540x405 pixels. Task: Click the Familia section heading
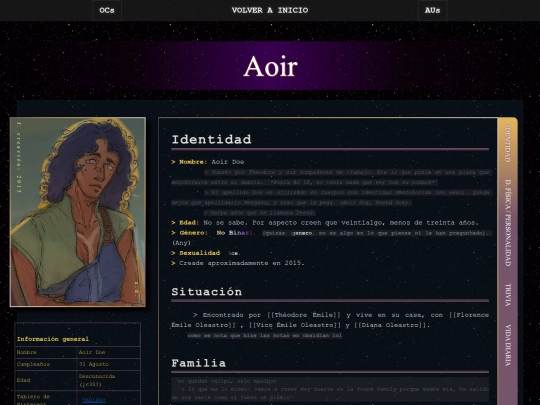coord(199,363)
